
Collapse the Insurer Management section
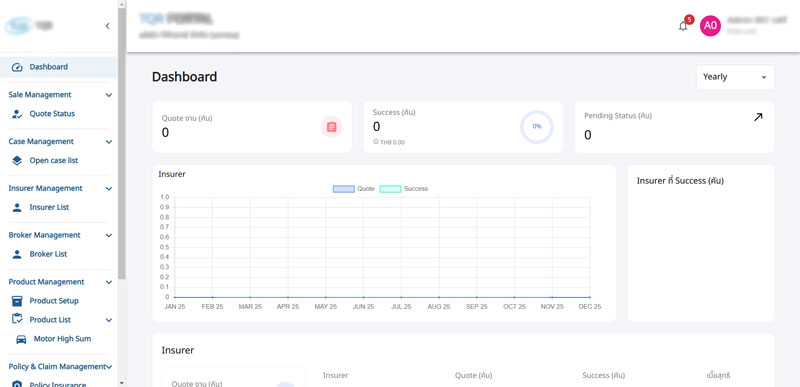pyautogui.click(x=109, y=189)
